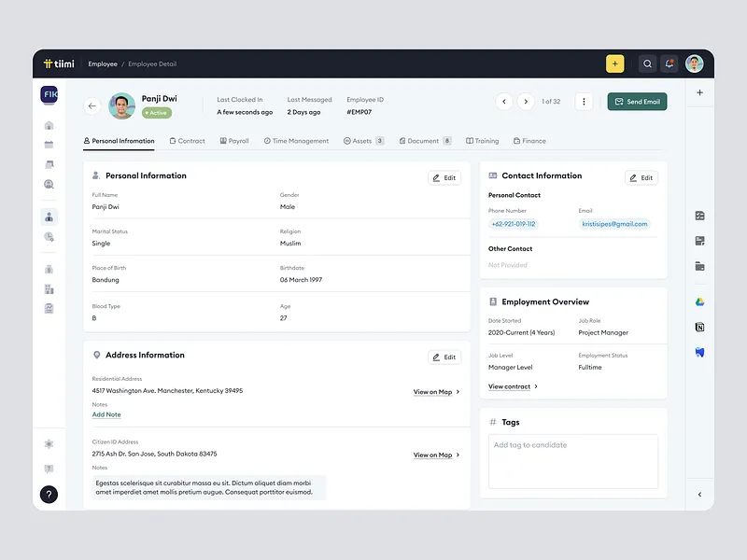Open the three-dot more options menu
The height and width of the screenshot is (560, 747).
(584, 102)
